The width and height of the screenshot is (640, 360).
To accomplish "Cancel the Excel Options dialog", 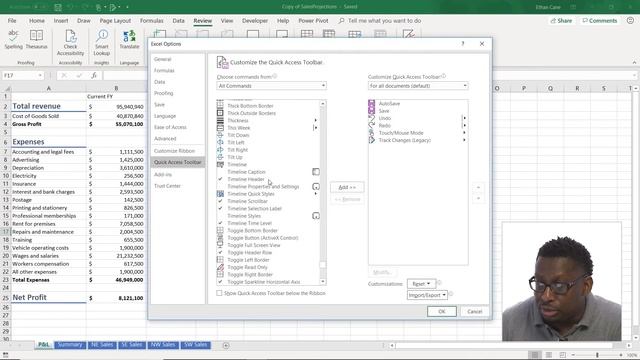I will (474, 311).
